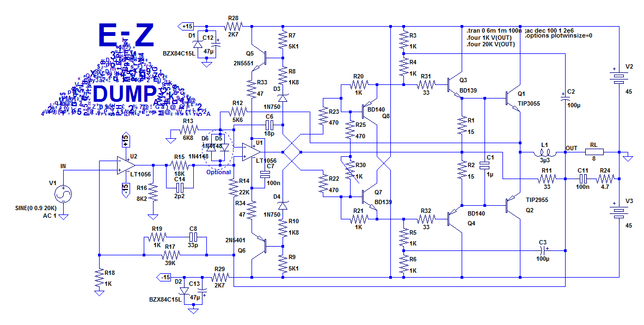Select the R13 resistor symbol
644x325 pixels.
[188, 130]
